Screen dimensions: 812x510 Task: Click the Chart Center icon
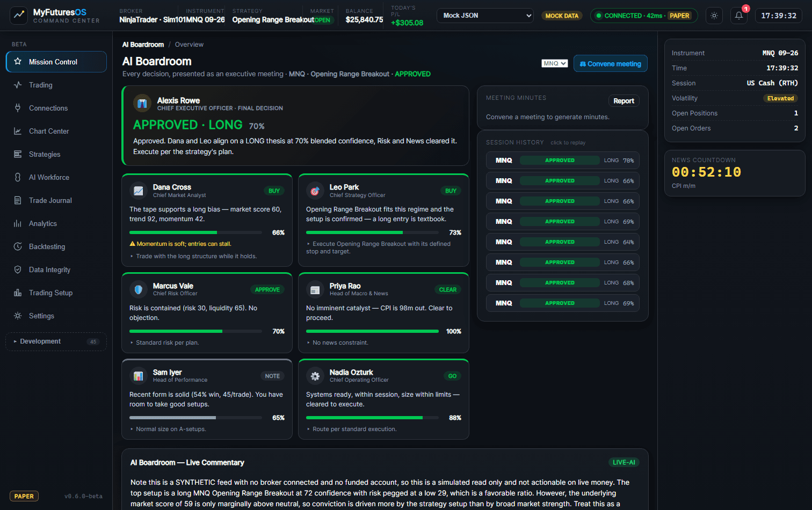[18, 131]
